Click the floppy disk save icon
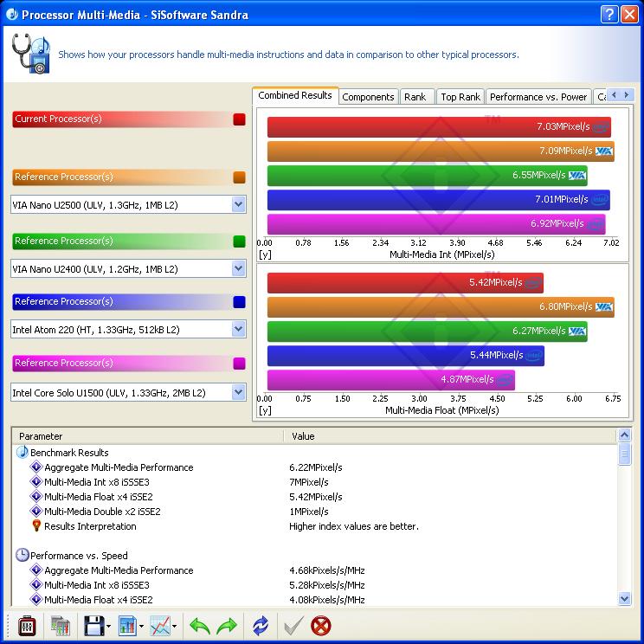The width and height of the screenshot is (644, 644). click(94, 626)
